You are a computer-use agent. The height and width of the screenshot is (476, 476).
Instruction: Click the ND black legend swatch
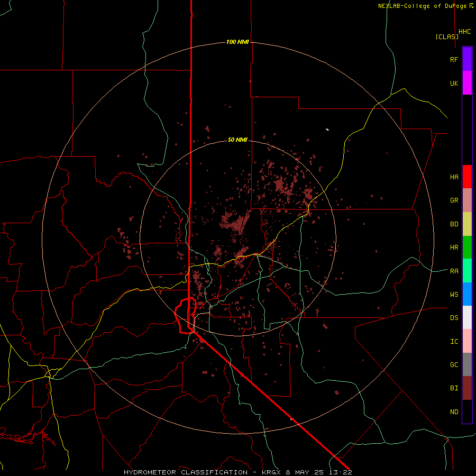click(467, 411)
